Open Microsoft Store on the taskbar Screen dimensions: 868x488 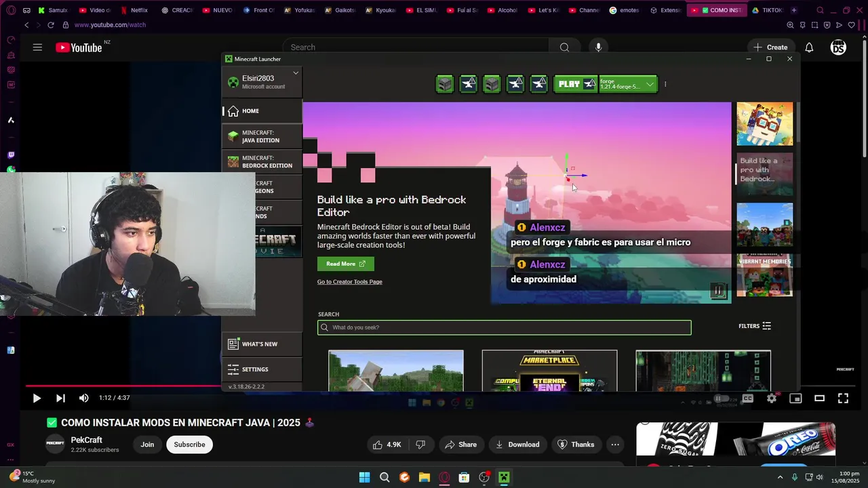[464, 477]
